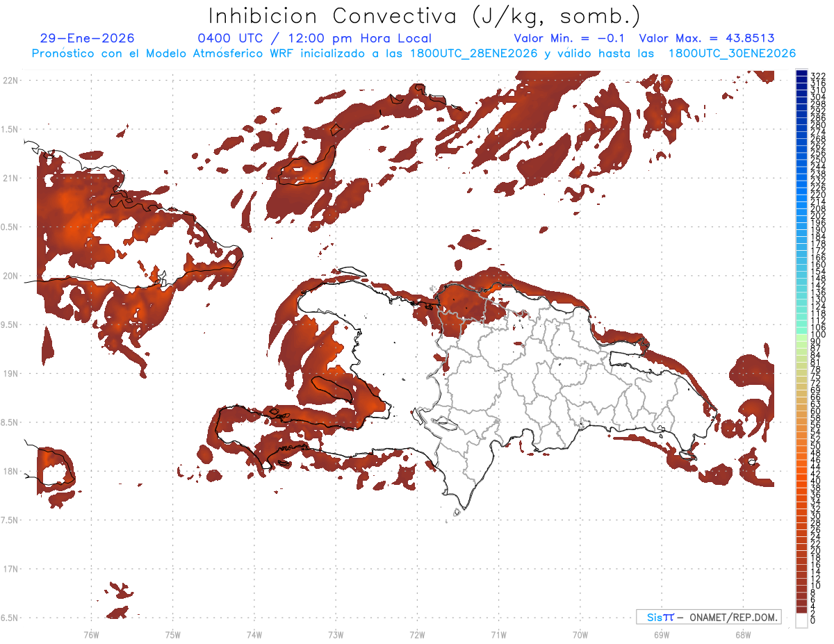Click the title 'Inhibicion Convectiva (J/kg, somb.)'

[x=424, y=17]
